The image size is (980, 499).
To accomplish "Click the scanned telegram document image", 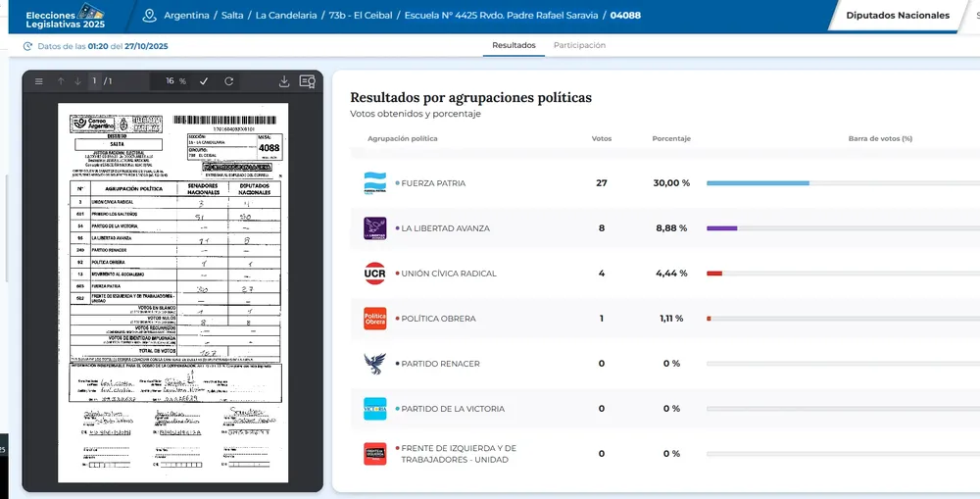I will (x=173, y=292).
